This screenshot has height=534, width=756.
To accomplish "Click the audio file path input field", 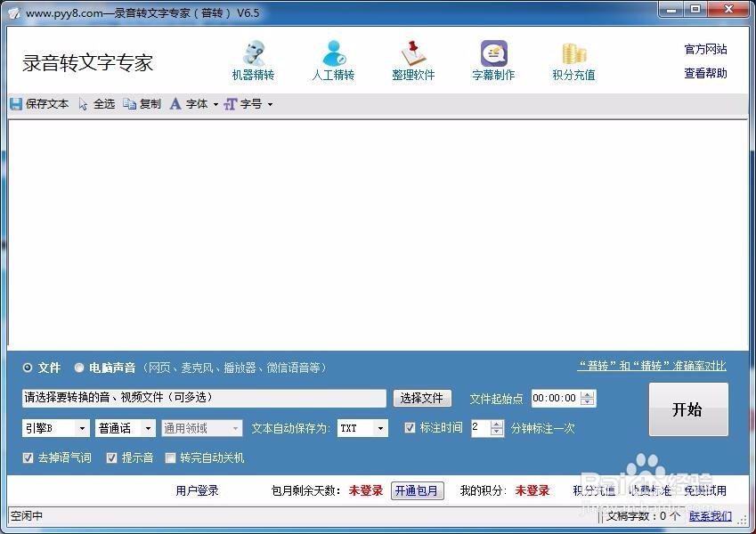I will (x=196, y=398).
